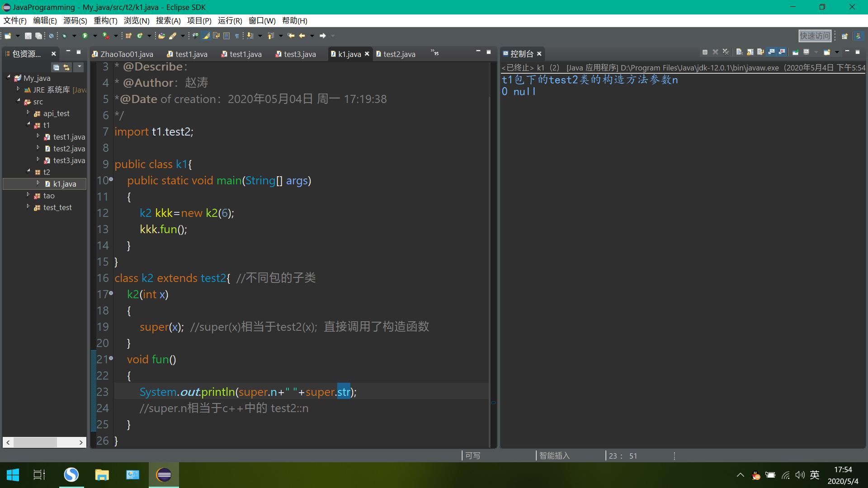The image size is (868, 488).
Task: Open the 编辑(E) menu
Action: point(45,21)
